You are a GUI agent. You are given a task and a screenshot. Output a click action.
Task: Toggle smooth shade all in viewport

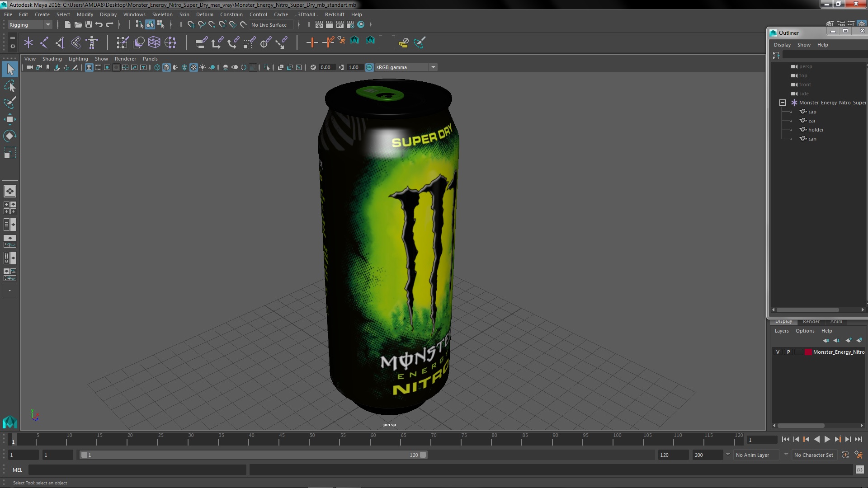click(166, 67)
